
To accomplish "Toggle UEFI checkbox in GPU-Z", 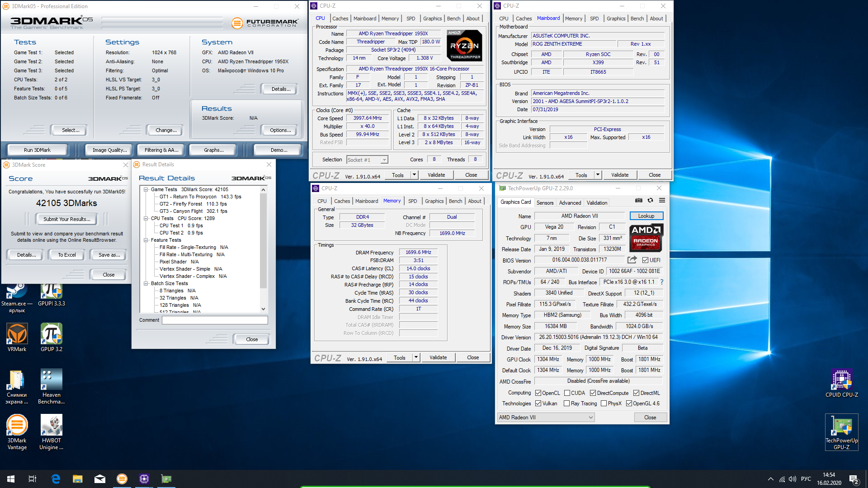I will 645,260.
